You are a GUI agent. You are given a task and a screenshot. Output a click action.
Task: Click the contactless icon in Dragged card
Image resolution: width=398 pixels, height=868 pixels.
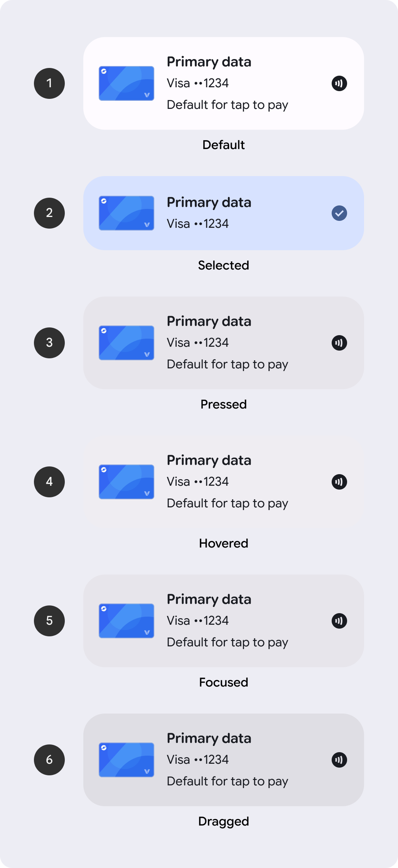[339, 760]
